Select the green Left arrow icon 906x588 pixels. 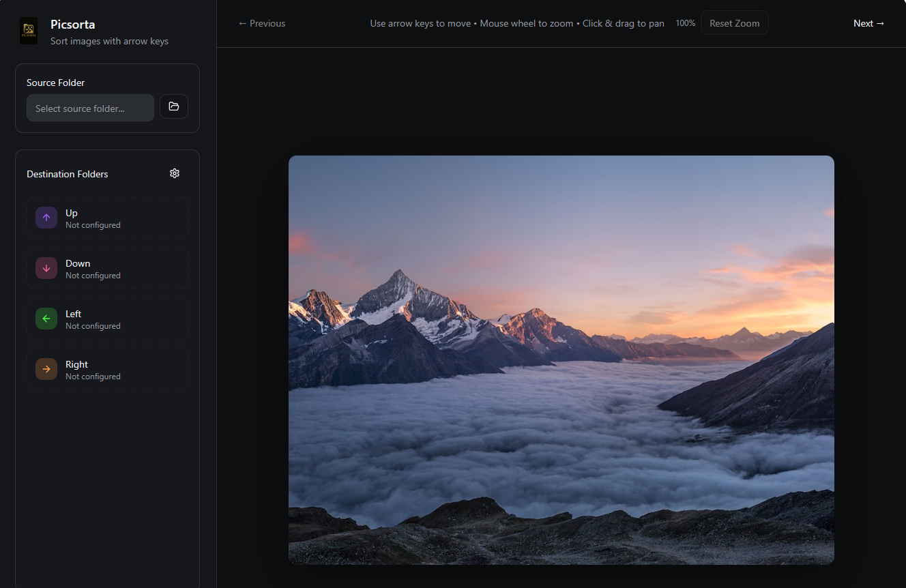point(46,318)
